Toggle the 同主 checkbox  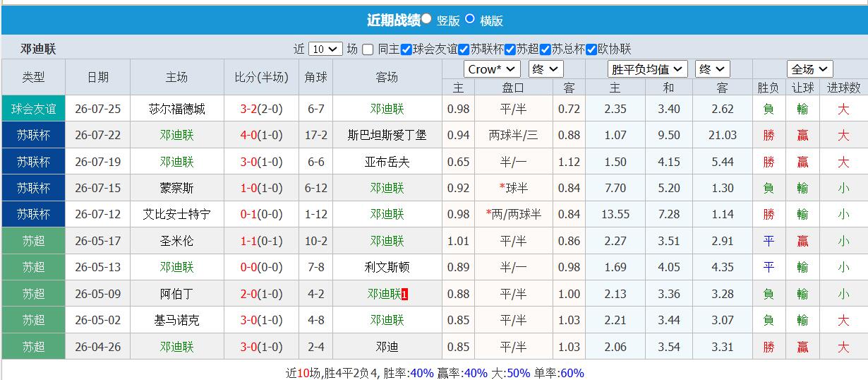click(368, 49)
